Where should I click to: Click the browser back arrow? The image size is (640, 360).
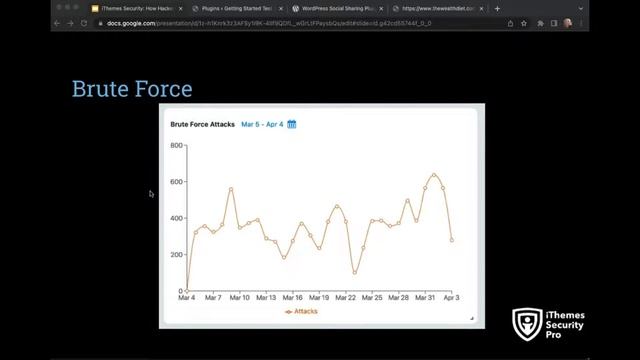[57, 23]
